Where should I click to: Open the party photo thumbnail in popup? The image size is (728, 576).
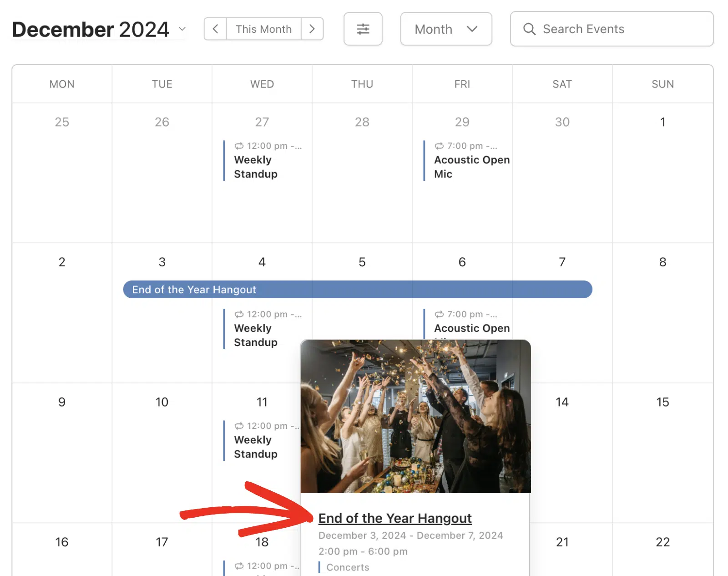[415, 416]
